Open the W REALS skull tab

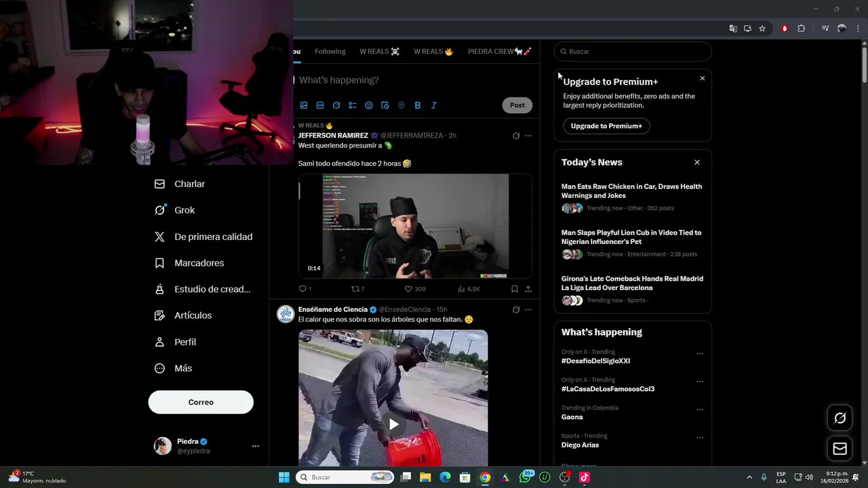pos(380,52)
